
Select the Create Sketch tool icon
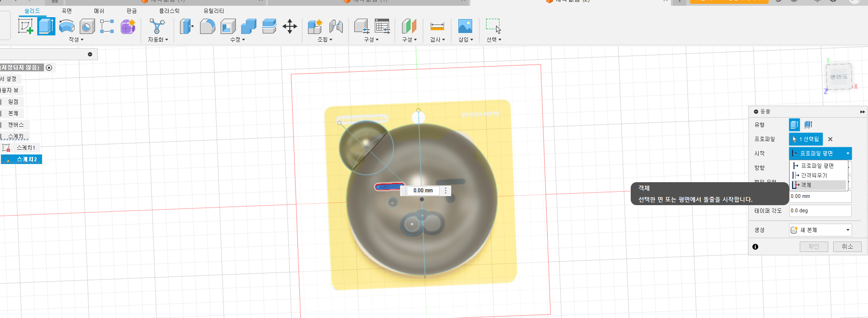[x=25, y=26]
